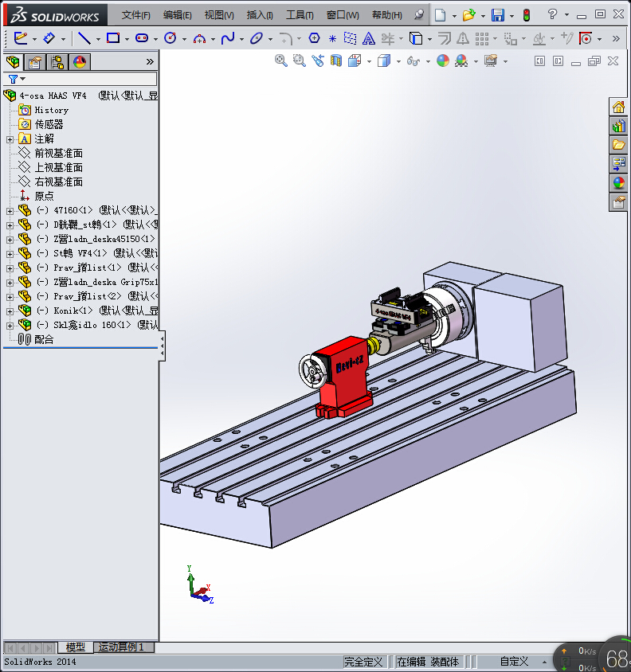Open the PropertyManager panel tab
This screenshot has height=672, width=631.
(35, 62)
